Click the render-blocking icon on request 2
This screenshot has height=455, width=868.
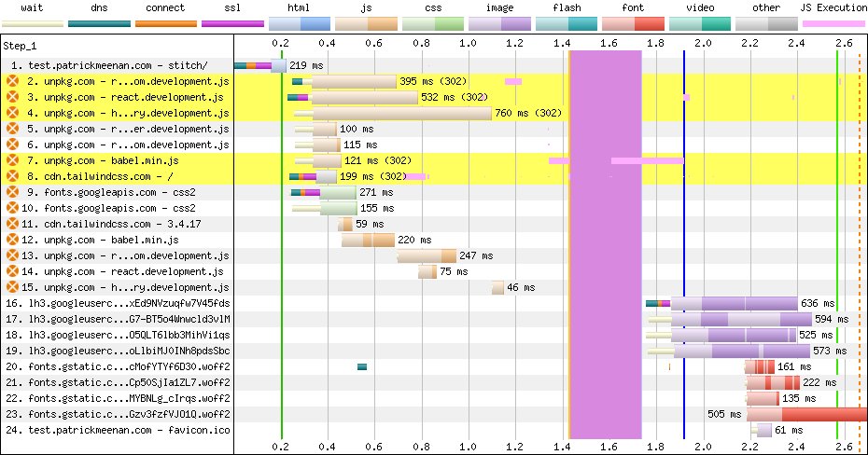click(12, 82)
